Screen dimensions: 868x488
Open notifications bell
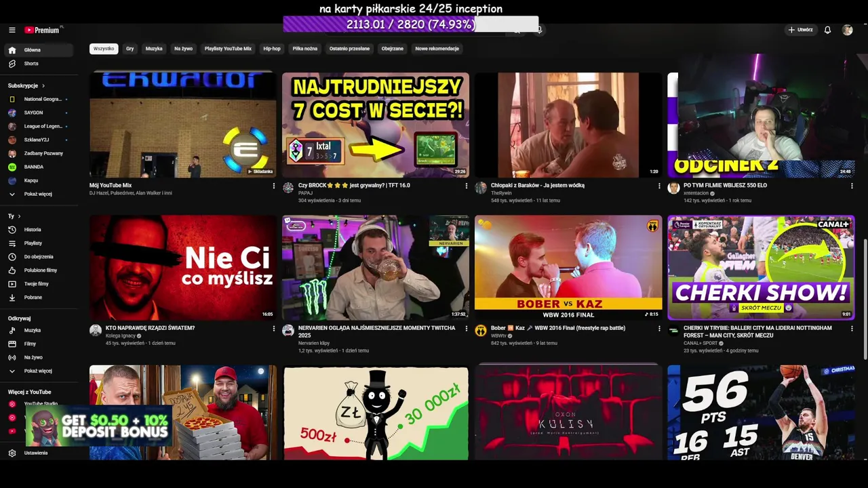pos(827,30)
